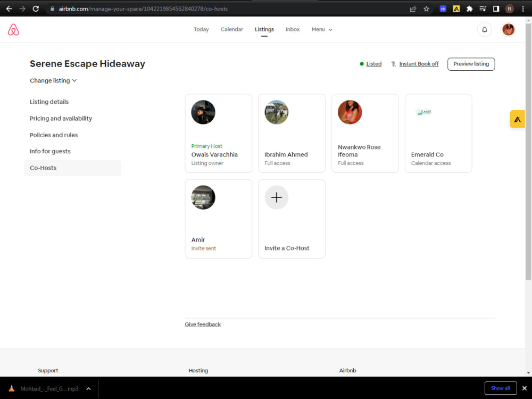Click the Support footer heading

[48, 370]
